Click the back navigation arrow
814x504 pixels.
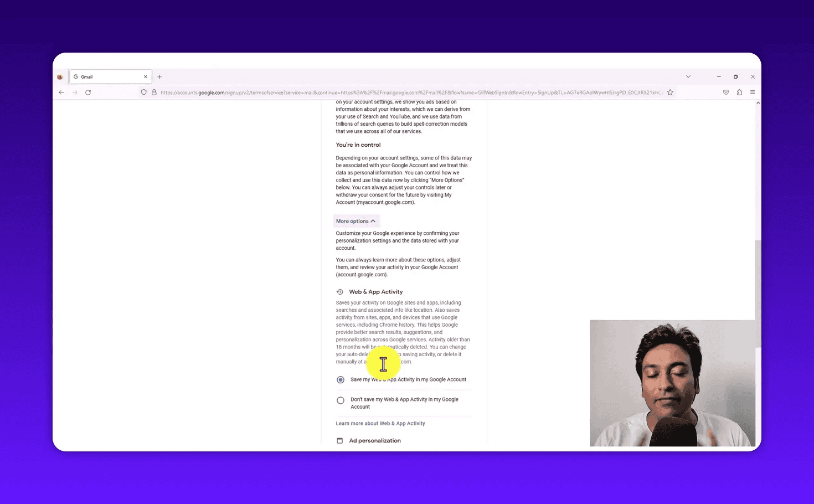(61, 92)
